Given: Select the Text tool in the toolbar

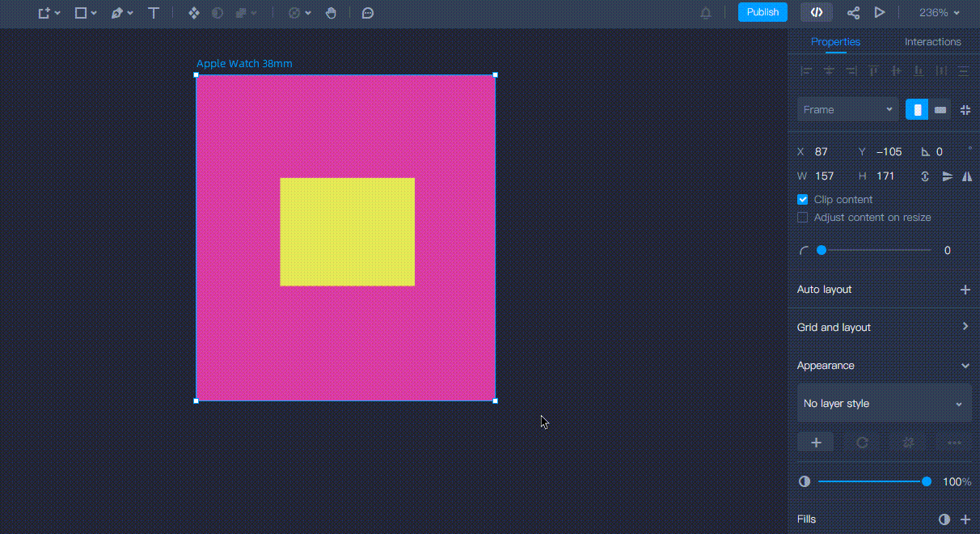Looking at the screenshot, I should (154, 13).
